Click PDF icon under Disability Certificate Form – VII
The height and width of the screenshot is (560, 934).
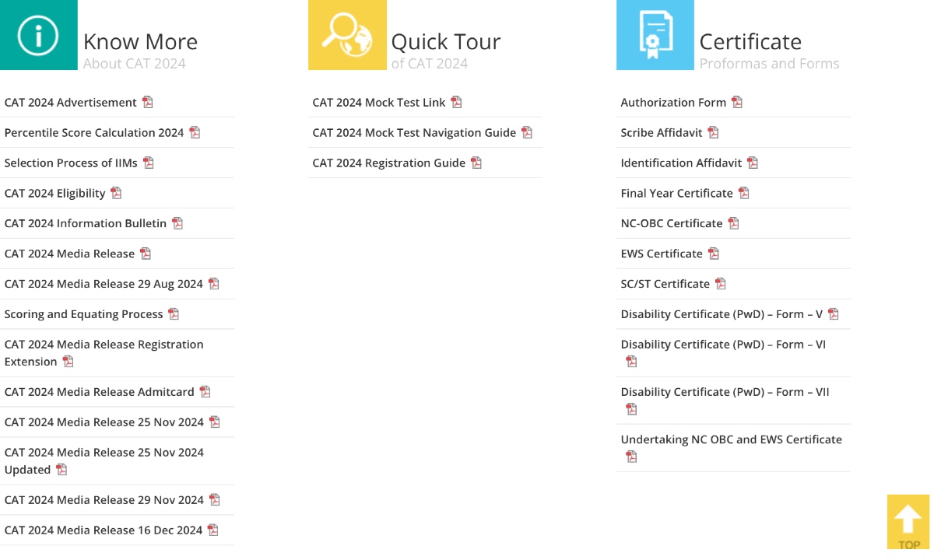(x=631, y=409)
